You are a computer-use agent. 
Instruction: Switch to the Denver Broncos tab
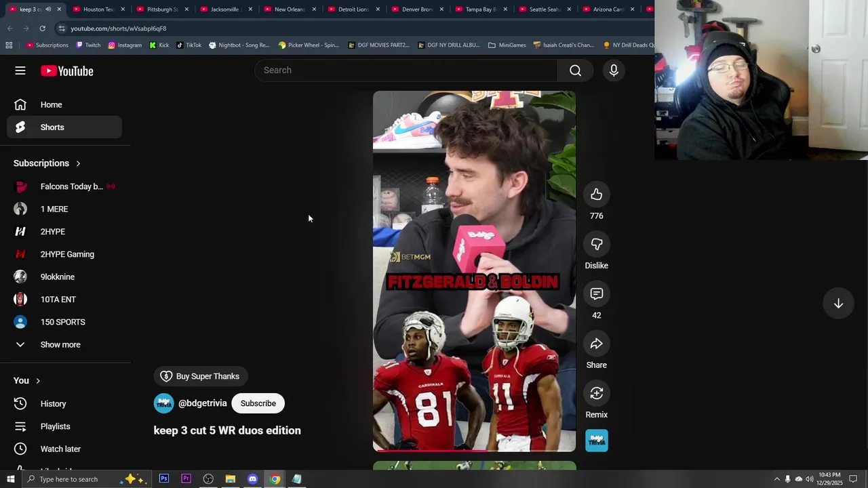coord(417,9)
